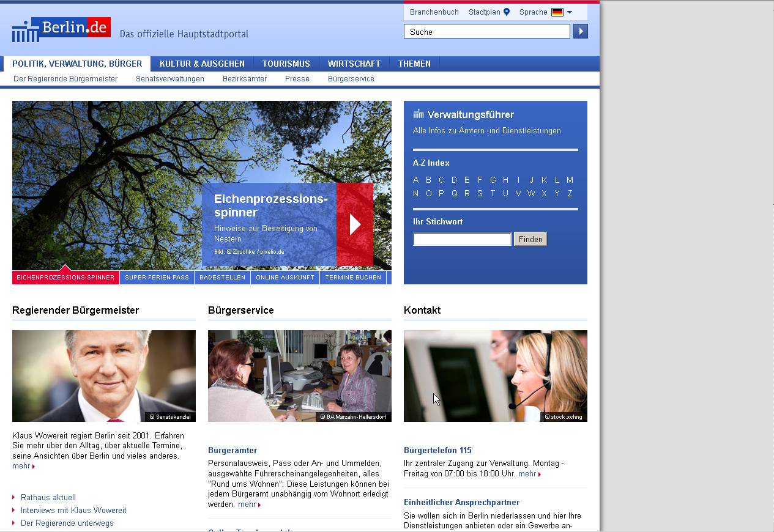Click the Verwaltungsführer heading icon
774x532 pixels.
coord(419,114)
